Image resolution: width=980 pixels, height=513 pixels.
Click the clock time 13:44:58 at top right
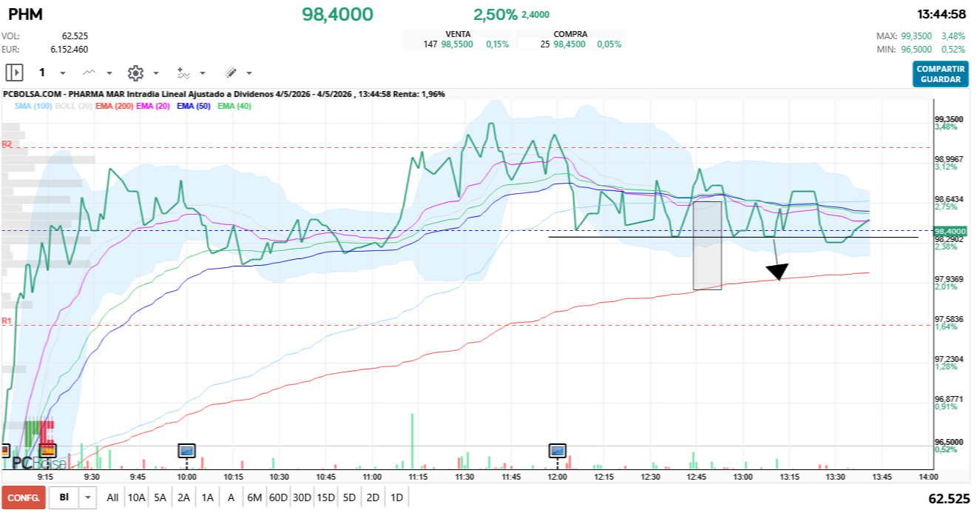pyautogui.click(x=942, y=14)
